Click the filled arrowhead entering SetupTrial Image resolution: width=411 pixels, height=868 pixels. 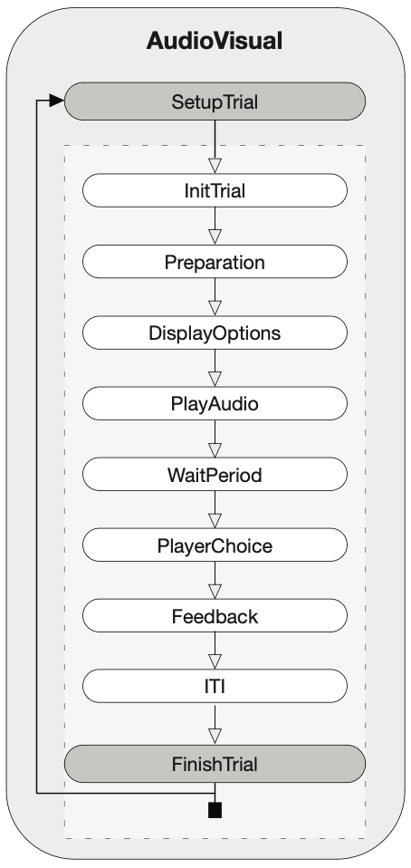click(56, 101)
